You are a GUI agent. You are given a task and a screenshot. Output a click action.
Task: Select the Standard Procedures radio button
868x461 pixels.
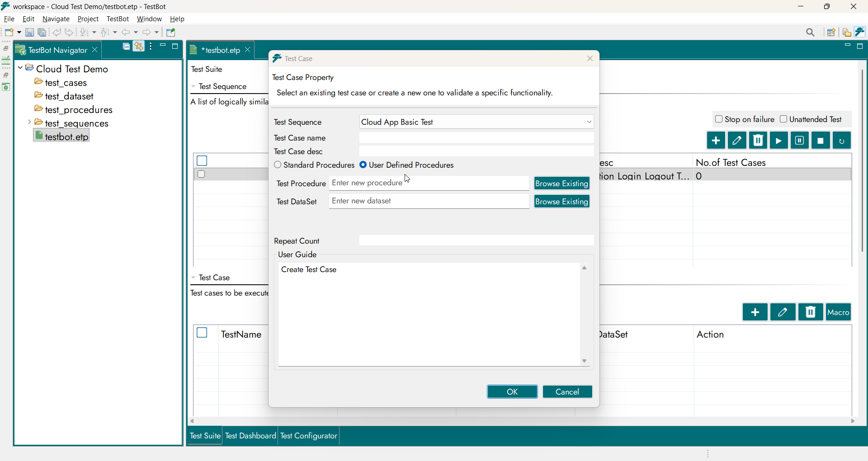(x=278, y=165)
